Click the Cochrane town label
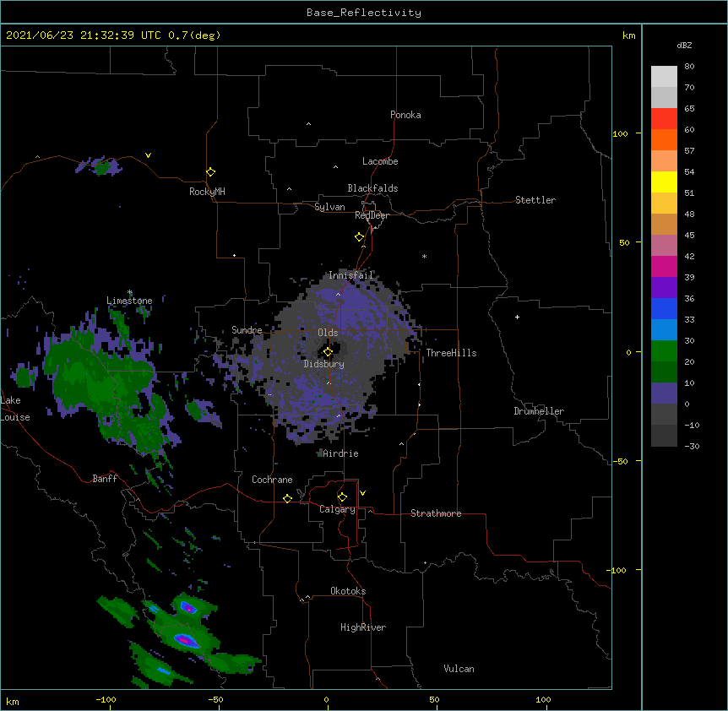The width and height of the screenshot is (728, 711). (272, 480)
